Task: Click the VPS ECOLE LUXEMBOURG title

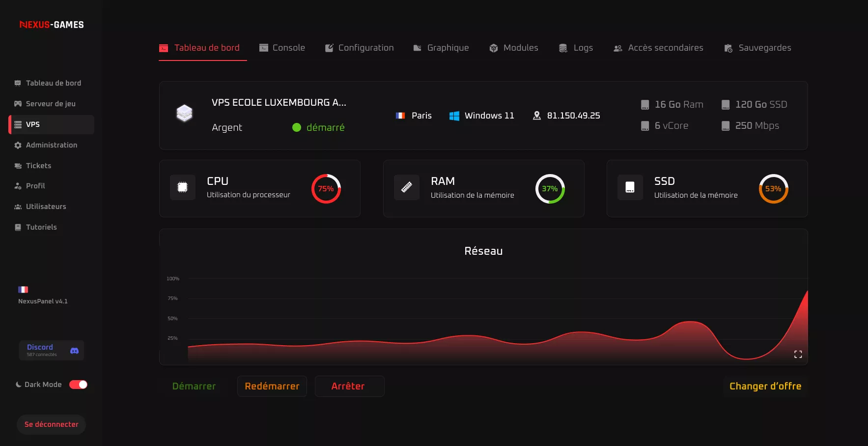Action: 279,103
